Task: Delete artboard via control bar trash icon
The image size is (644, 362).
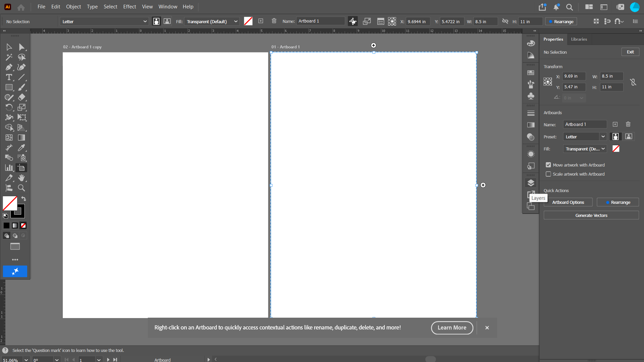Action: coord(274,21)
